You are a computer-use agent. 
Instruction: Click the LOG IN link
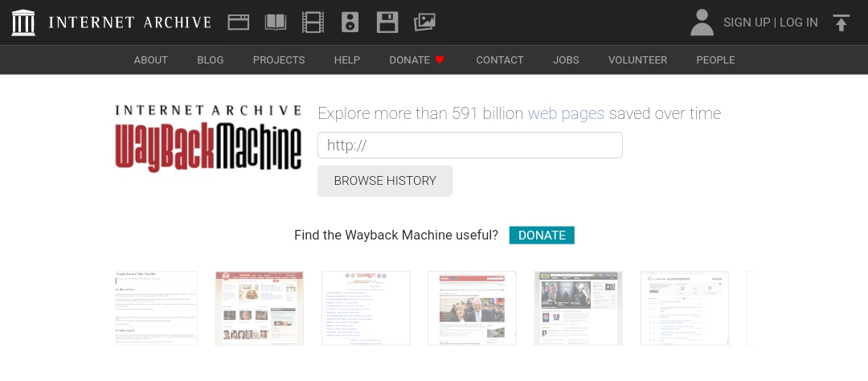pyautogui.click(x=798, y=23)
